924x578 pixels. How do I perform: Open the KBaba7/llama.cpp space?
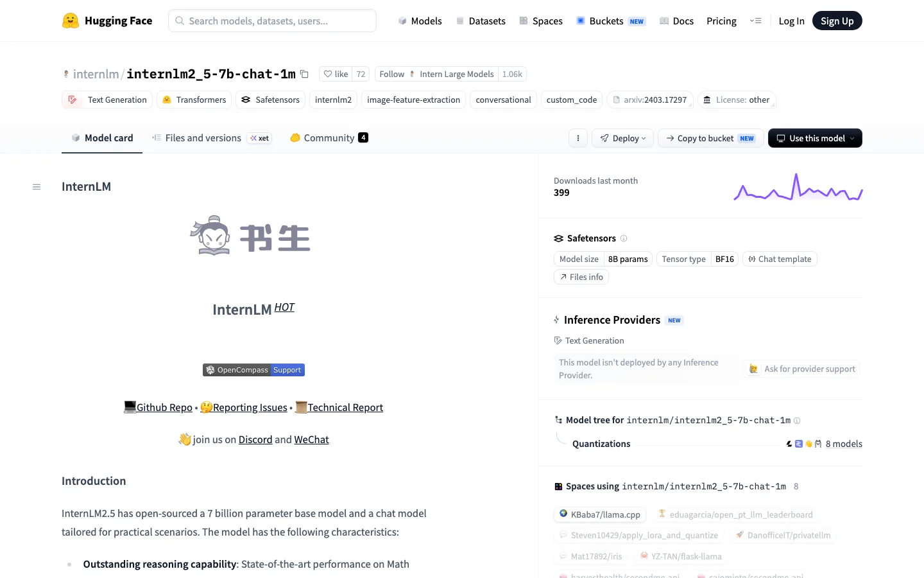pyautogui.click(x=600, y=514)
